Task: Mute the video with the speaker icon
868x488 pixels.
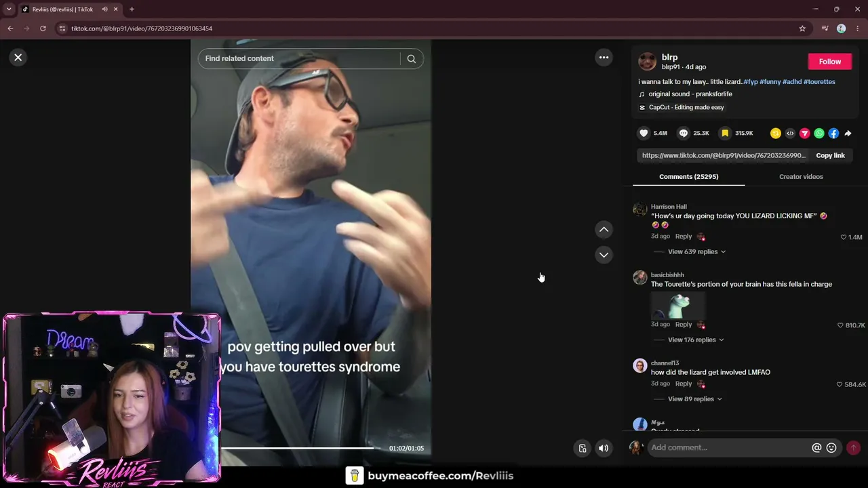Action: [x=604, y=448]
